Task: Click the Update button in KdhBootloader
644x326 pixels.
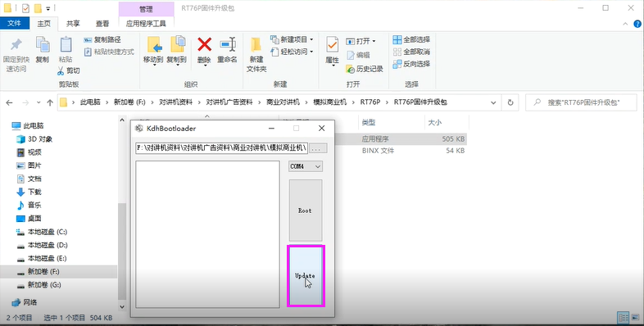Action: [306, 276]
